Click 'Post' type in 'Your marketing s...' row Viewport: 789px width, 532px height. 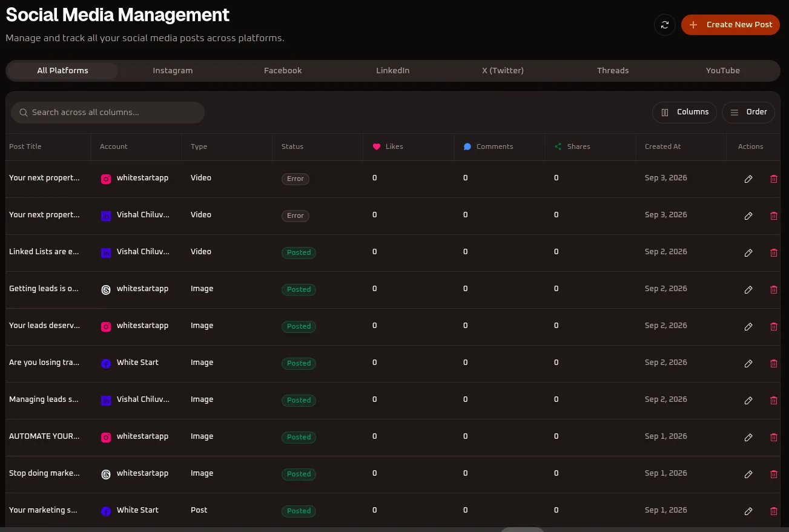pyautogui.click(x=199, y=510)
